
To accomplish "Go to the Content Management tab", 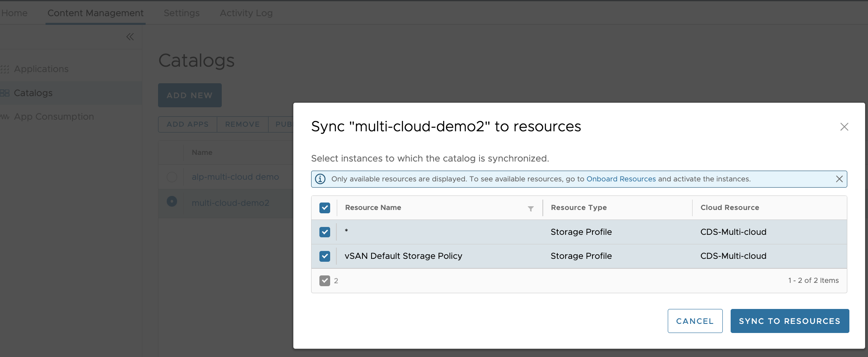I will pyautogui.click(x=96, y=13).
